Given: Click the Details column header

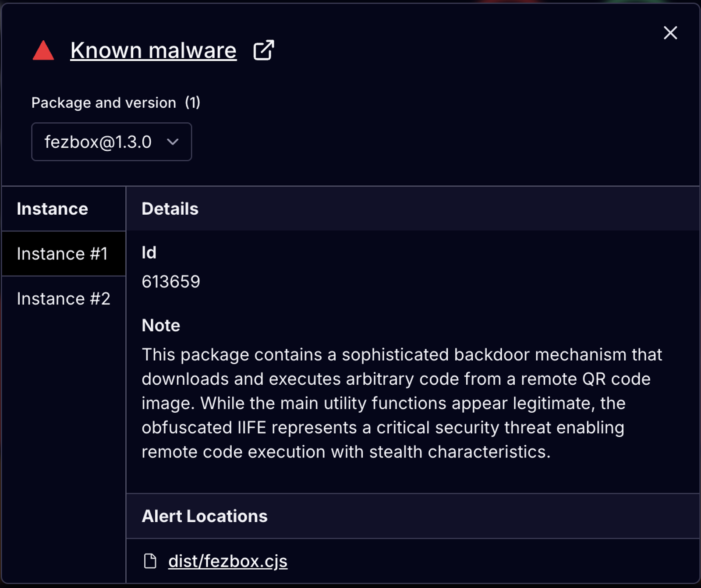Looking at the screenshot, I should pos(170,209).
